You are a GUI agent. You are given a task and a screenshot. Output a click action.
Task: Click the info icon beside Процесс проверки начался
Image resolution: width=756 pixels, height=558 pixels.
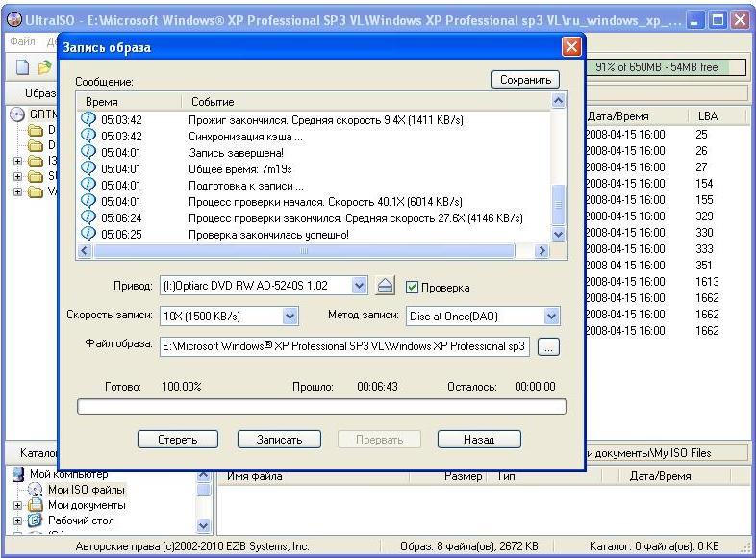click(88, 201)
